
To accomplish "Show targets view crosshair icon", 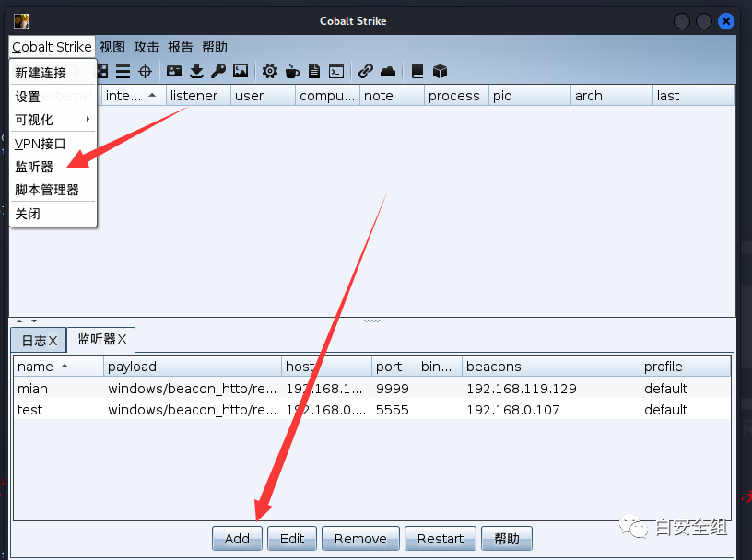I will (145, 72).
